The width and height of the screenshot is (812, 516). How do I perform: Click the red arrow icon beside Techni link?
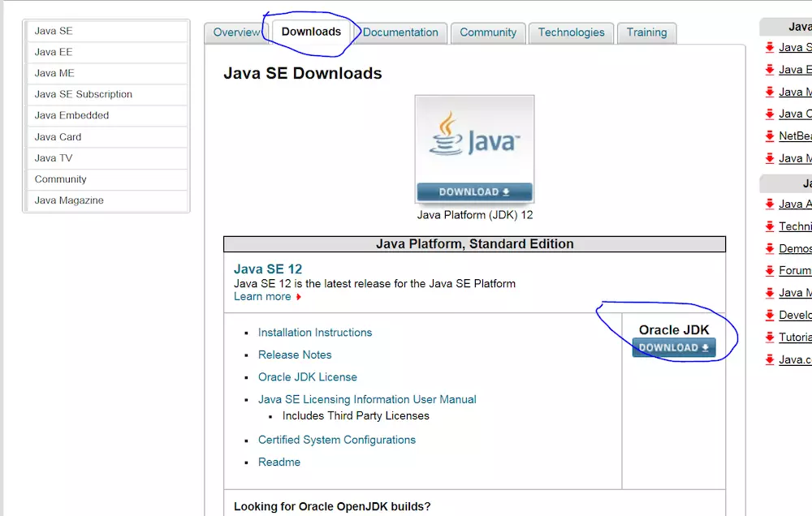[770, 226]
